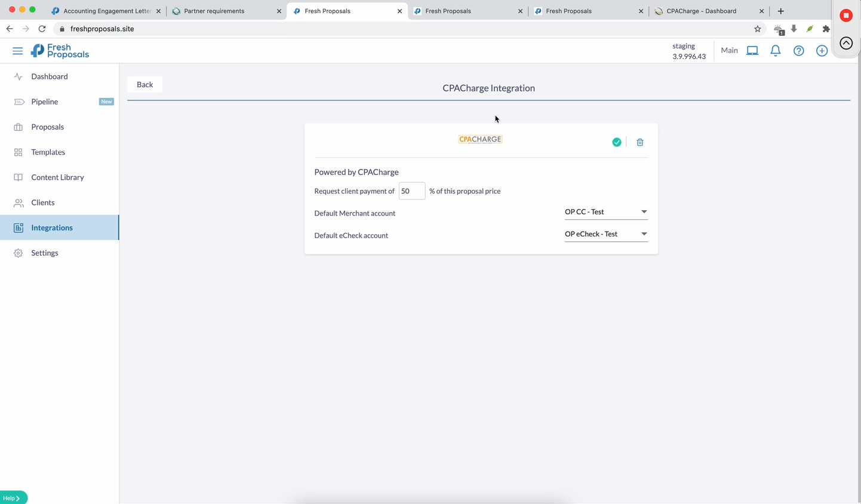The width and height of the screenshot is (861, 504).
Task: Click the Settings gear icon in sidebar
Action: coord(19,253)
